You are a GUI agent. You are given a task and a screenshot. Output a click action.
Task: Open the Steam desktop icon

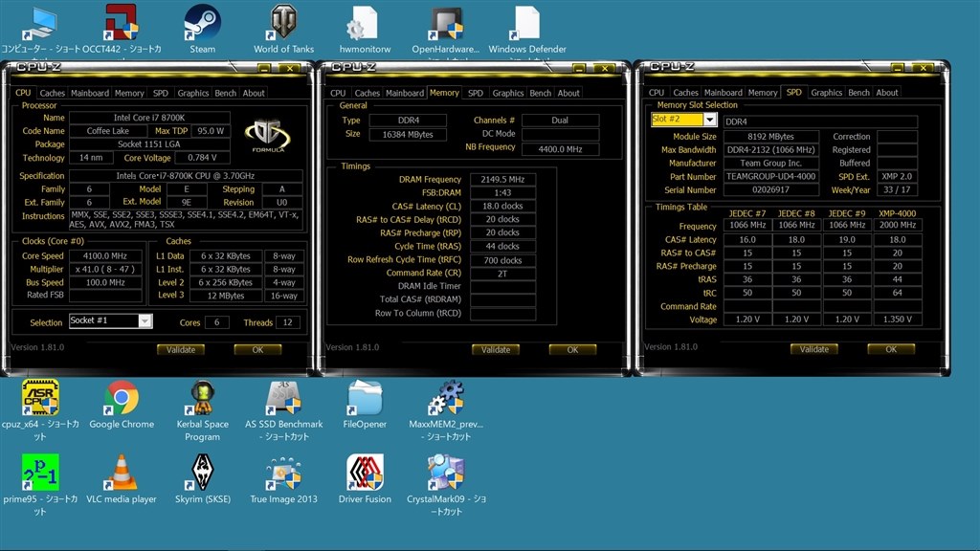tap(203, 23)
